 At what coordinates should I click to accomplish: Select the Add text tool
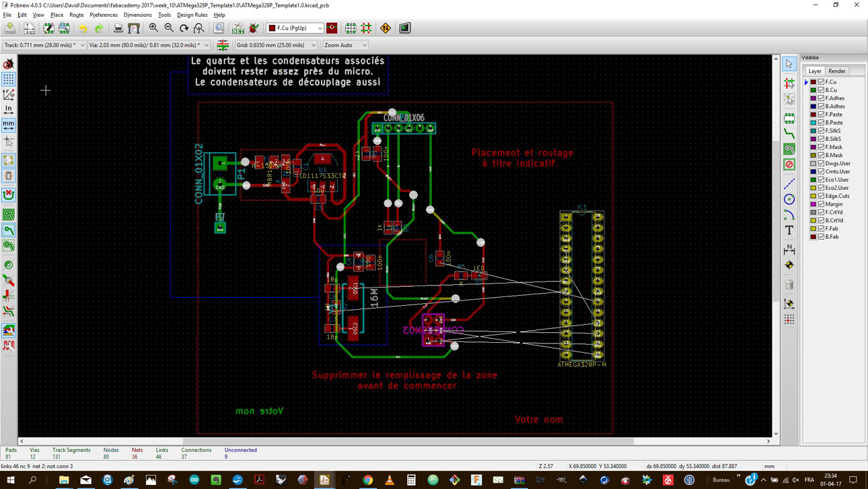(x=789, y=230)
